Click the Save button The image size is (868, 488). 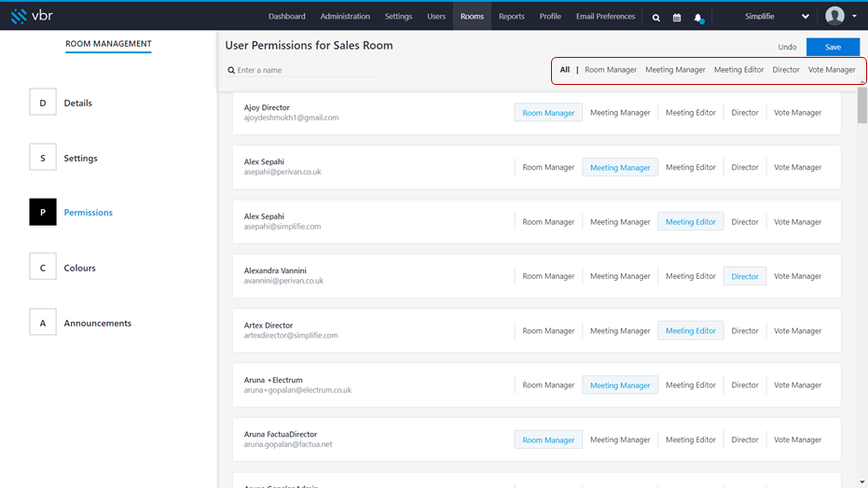pos(833,47)
